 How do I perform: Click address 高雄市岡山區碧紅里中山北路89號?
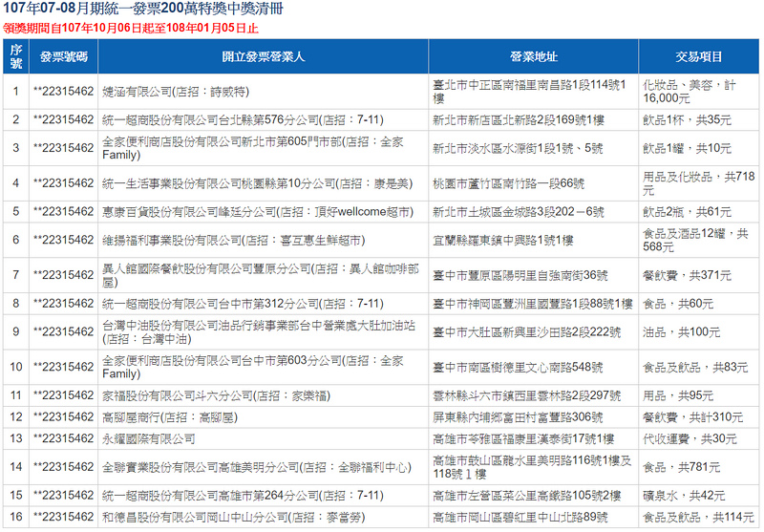point(534,517)
